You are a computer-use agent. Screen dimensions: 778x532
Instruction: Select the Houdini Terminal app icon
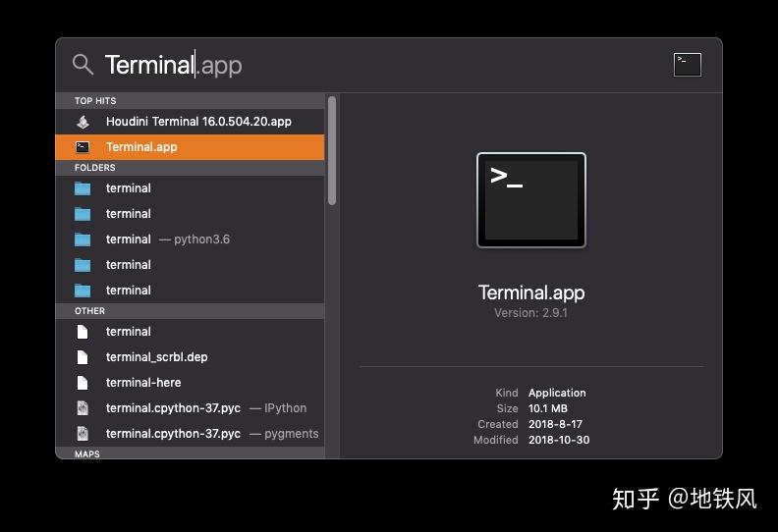[83, 122]
